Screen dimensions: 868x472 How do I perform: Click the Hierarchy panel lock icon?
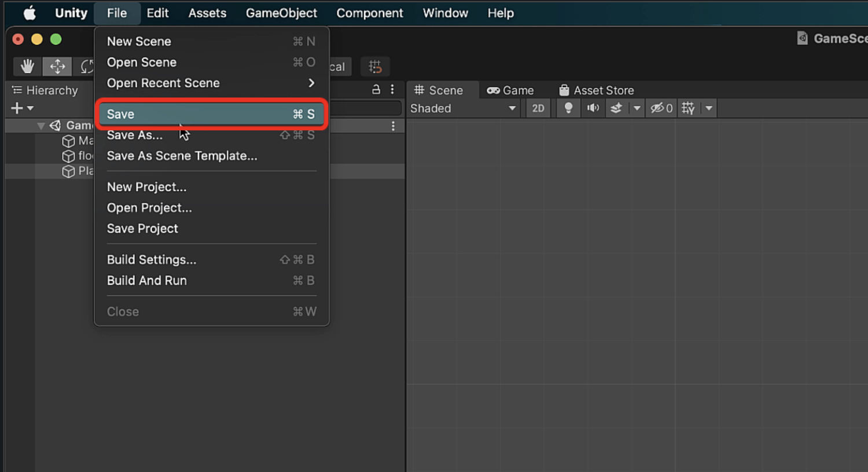376,90
